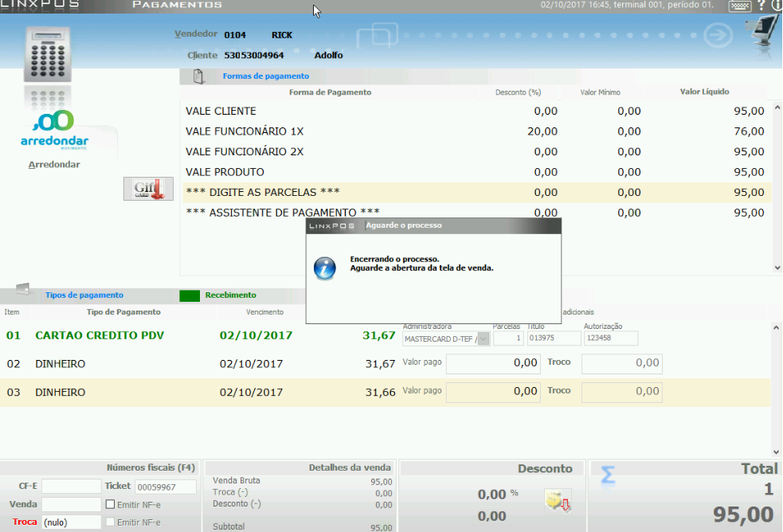Click Valor pago field for item 03
This screenshot has height=532, width=783.
click(x=493, y=392)
